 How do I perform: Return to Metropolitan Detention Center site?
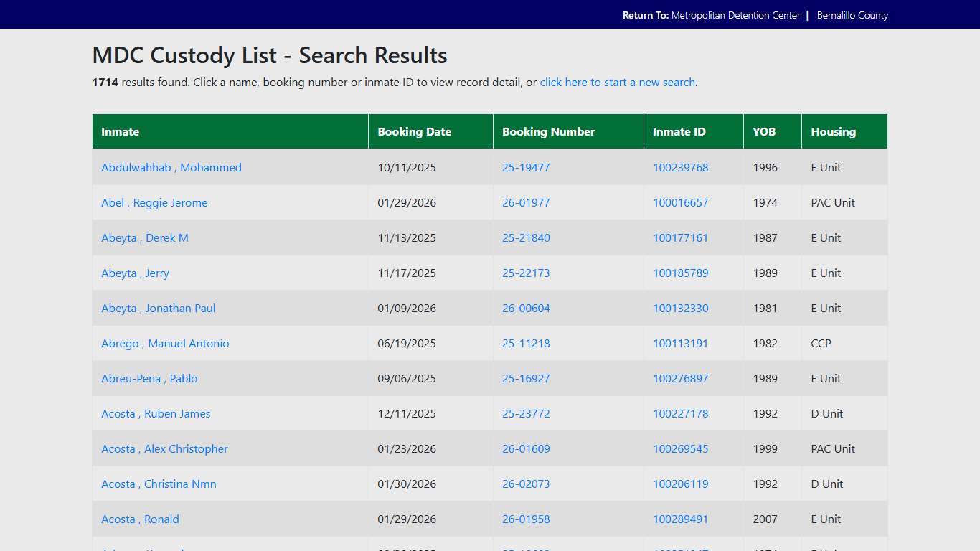pos(736,14)
